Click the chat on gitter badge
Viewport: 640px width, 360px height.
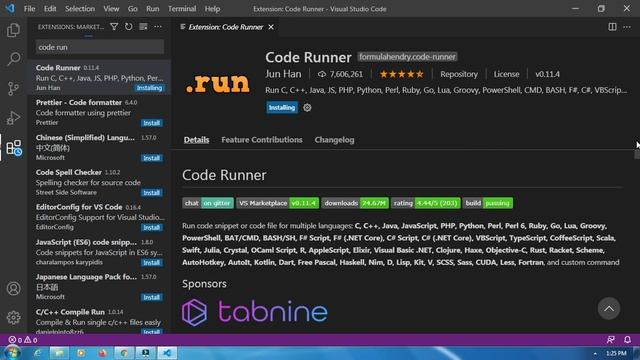[208, 203]
